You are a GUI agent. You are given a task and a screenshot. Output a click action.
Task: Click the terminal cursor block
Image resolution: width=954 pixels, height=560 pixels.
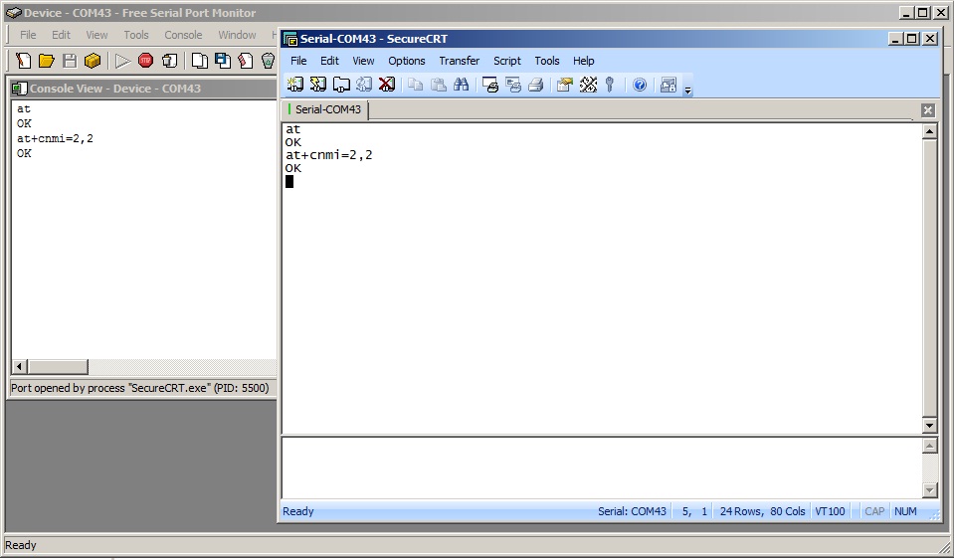[x=289, y=181]
